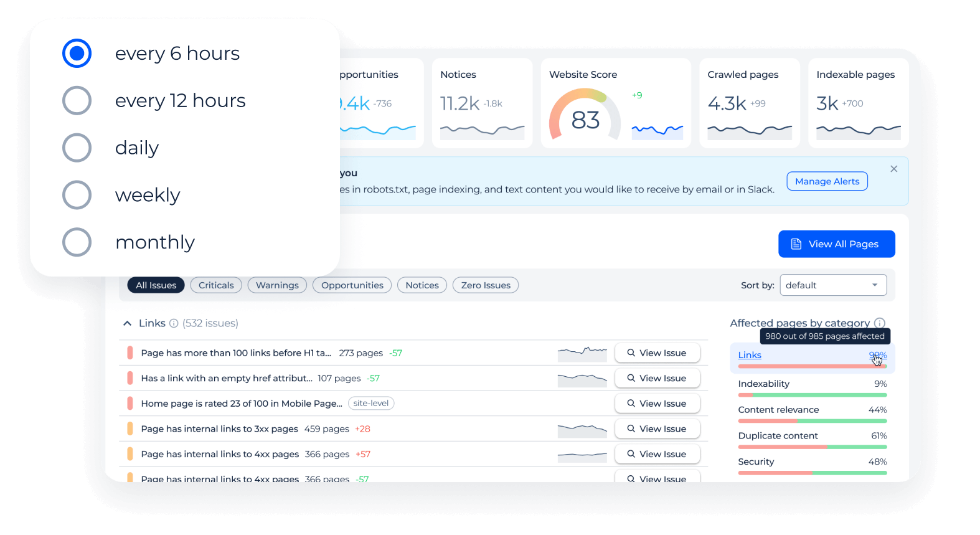This screenshot has height=535, width=980.
Task: Click the '273 pages' count
Action: point(361,353)
